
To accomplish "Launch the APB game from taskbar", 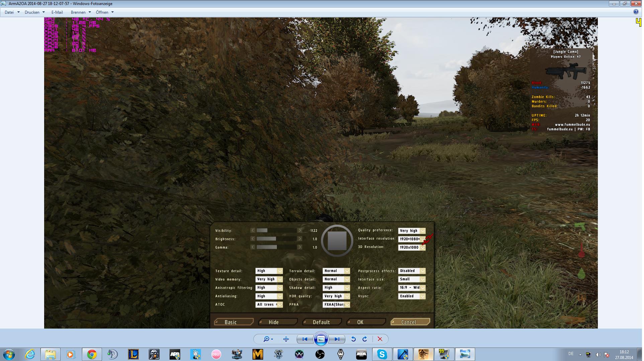I will [175, 354].
